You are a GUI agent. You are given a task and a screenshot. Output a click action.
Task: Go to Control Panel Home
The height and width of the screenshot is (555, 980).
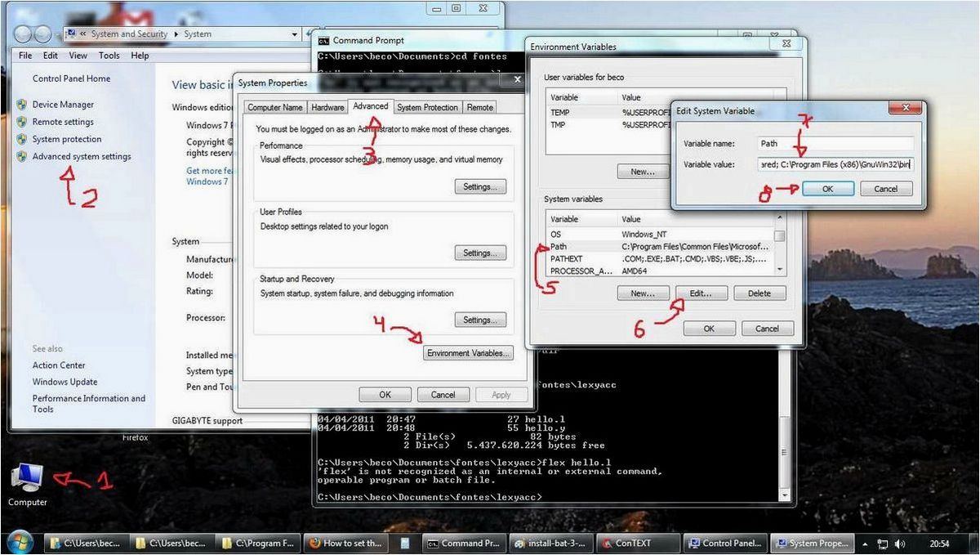pos(71,78)
